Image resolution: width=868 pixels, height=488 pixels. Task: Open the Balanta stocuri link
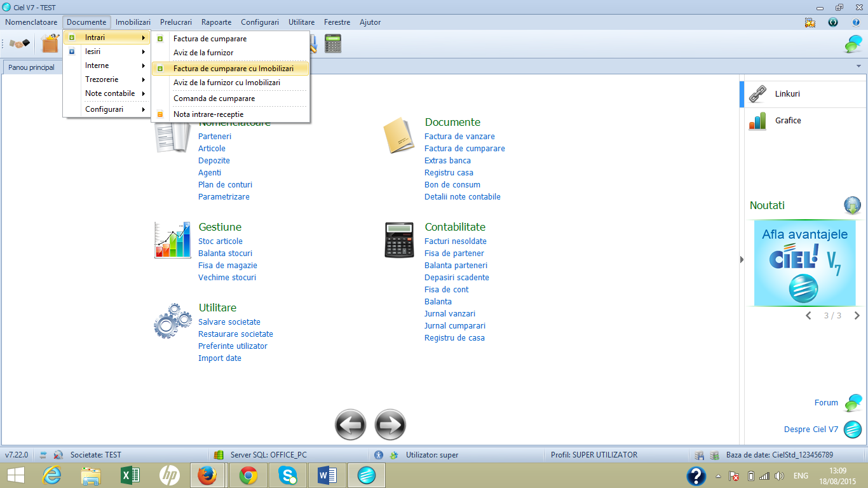click(225, 254)
